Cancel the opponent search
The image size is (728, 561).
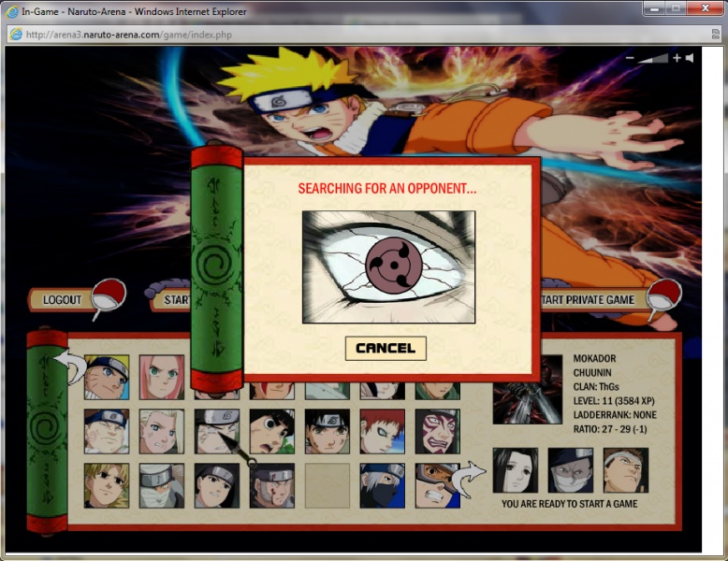coord(386,348)
